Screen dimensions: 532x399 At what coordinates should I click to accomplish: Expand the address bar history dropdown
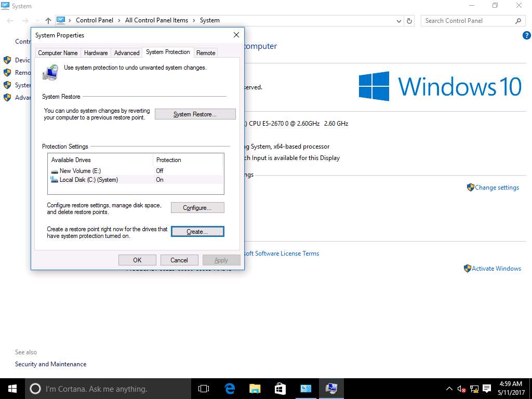pos(399,21)
